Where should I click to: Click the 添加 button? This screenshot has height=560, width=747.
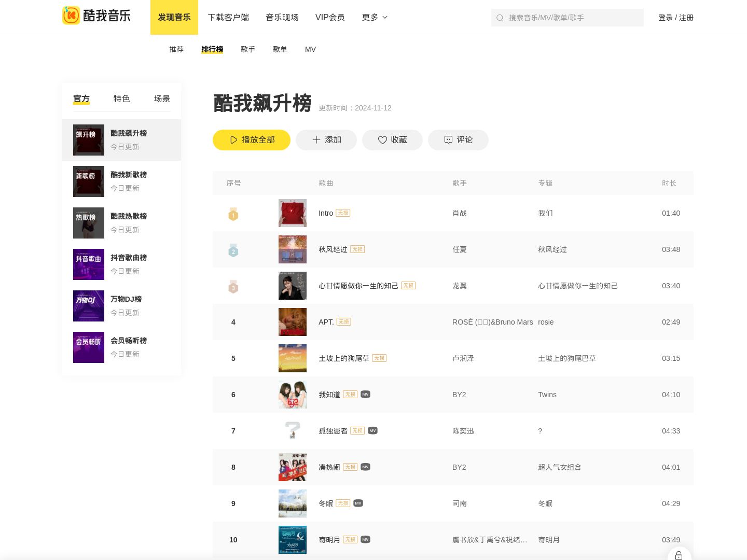point(326,140)
